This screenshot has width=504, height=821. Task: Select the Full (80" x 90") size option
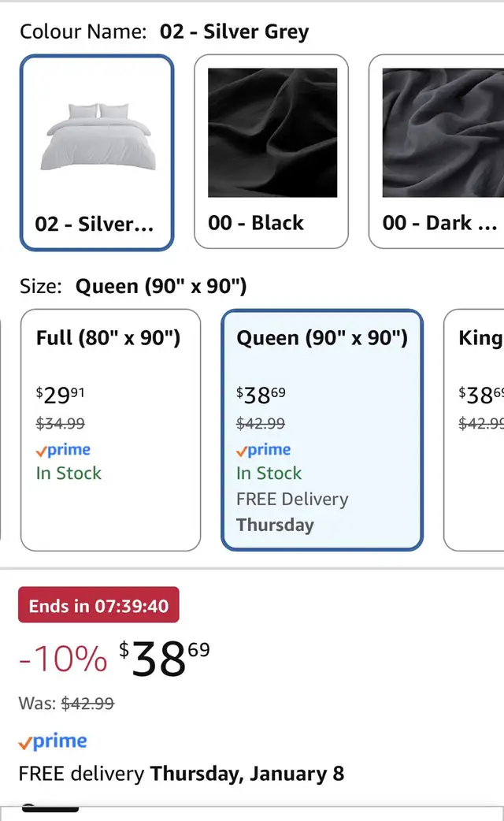[110, 429]
